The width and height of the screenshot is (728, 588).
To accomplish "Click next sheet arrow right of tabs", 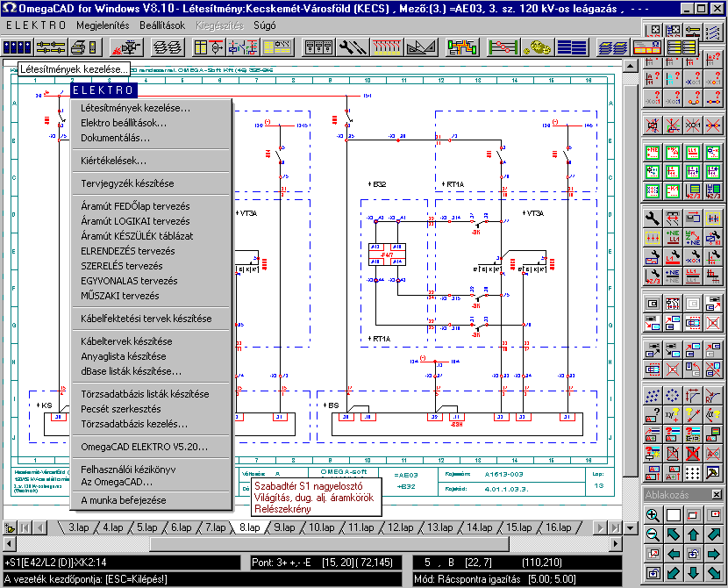I will [600, 528].
